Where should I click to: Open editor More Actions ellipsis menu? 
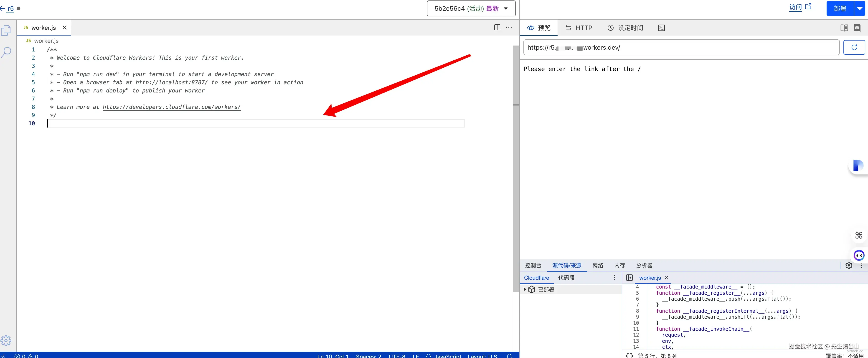(x=509, y=28)
